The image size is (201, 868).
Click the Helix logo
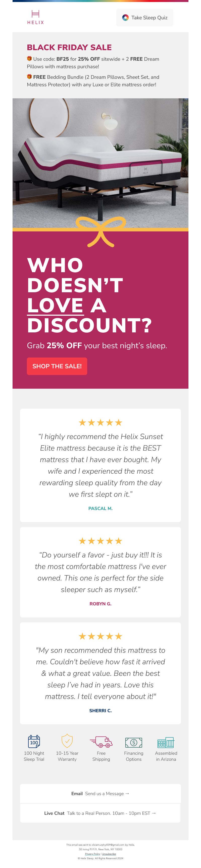[35, 17]
